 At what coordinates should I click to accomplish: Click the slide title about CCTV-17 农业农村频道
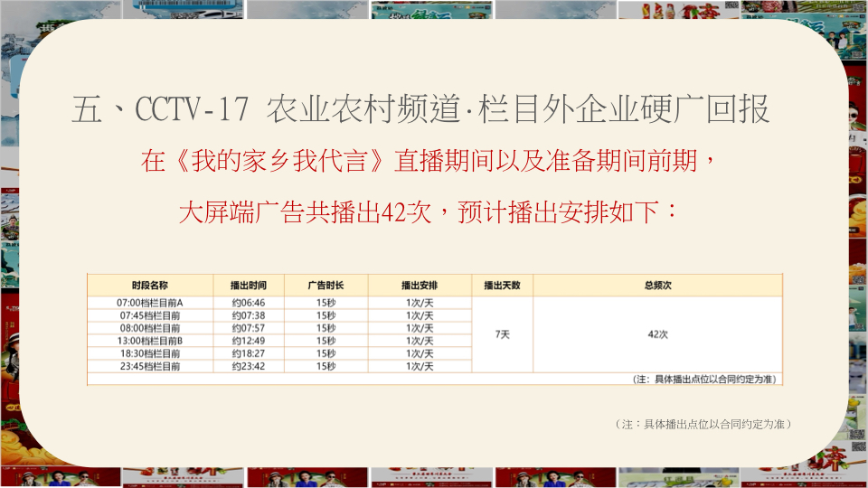coord(420,110)
